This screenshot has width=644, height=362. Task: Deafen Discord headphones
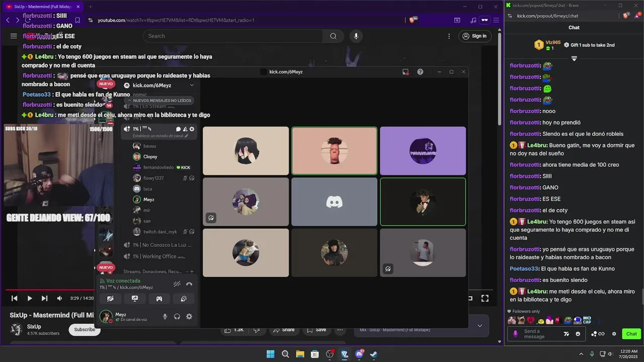177,317
